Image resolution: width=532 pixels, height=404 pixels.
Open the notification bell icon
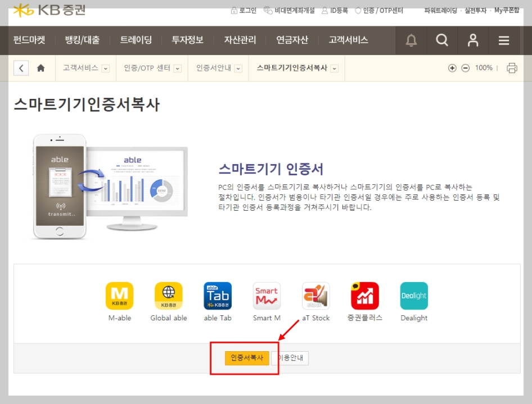[x=411, y=40]
